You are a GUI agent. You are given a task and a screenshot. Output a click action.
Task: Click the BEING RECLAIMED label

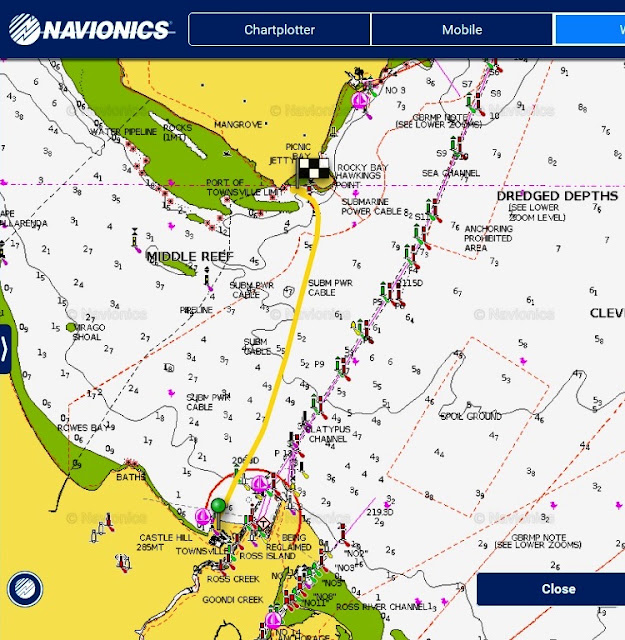pyautogui.click(x=289, y=542)
